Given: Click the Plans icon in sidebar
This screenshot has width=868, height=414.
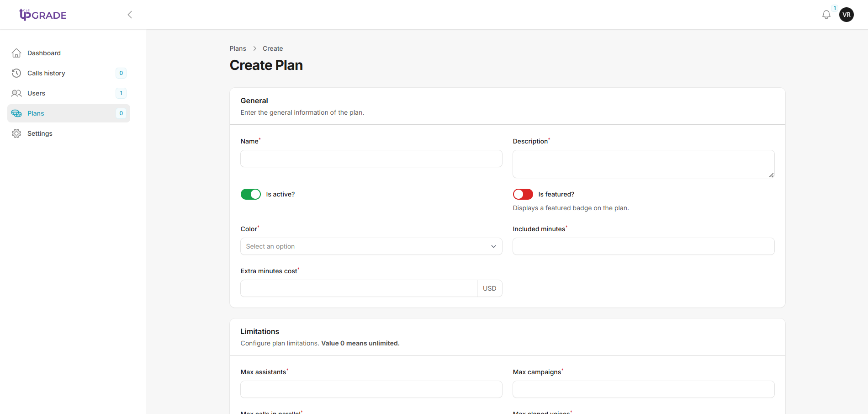Looking at the screenshot, I should (16, 113).
